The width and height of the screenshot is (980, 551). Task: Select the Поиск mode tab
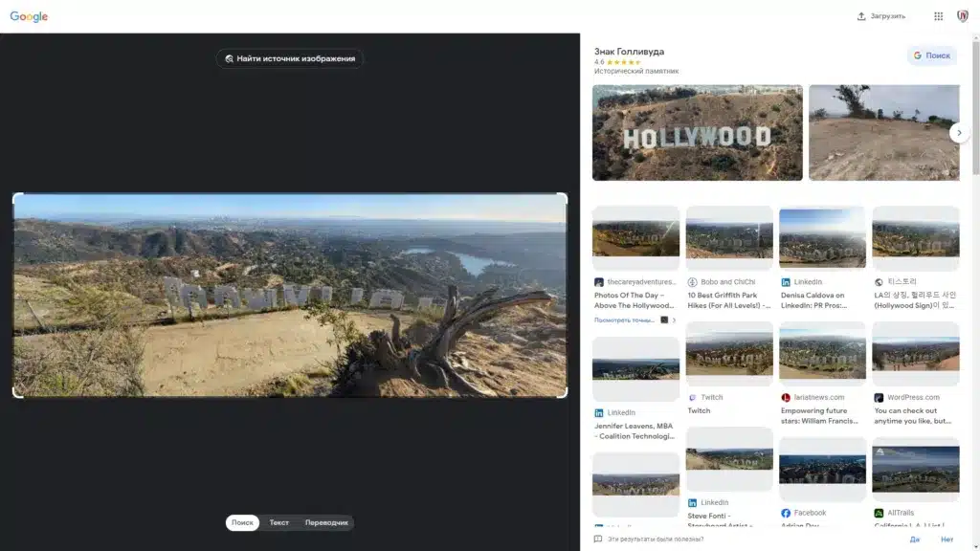242,523
